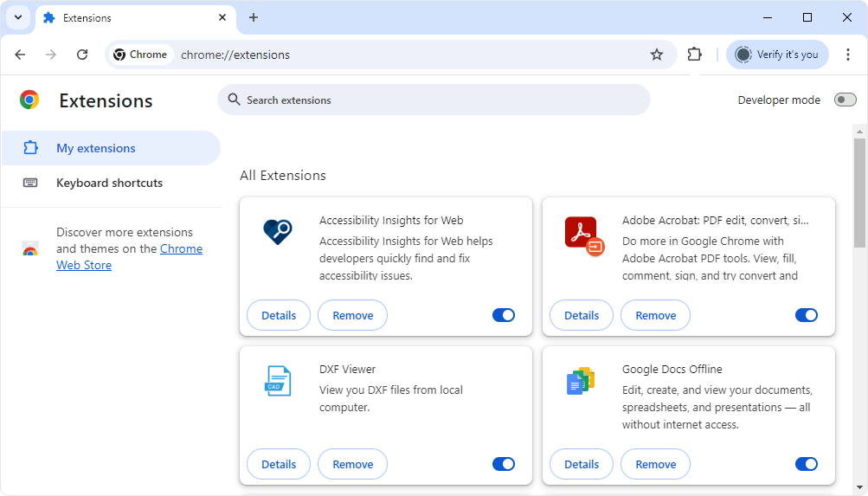The width and height of the screenshot is (868, 496).
Task: Click the search magnifier icon
Action: [x=235, y=100]
